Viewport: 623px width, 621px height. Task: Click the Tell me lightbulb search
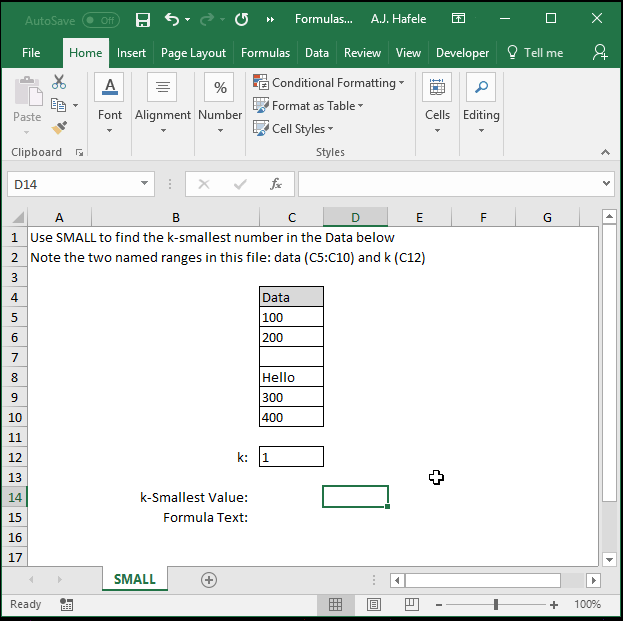click(x=535, y=53)
